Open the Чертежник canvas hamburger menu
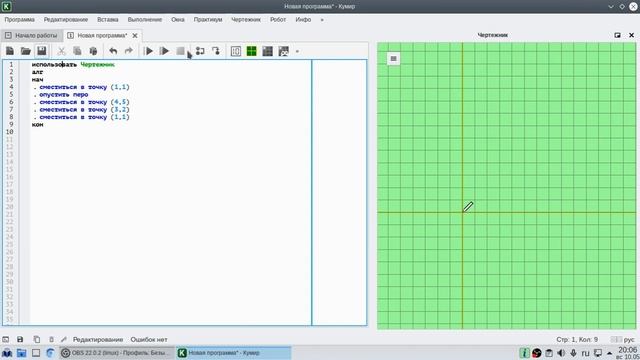 click(393, 59)
